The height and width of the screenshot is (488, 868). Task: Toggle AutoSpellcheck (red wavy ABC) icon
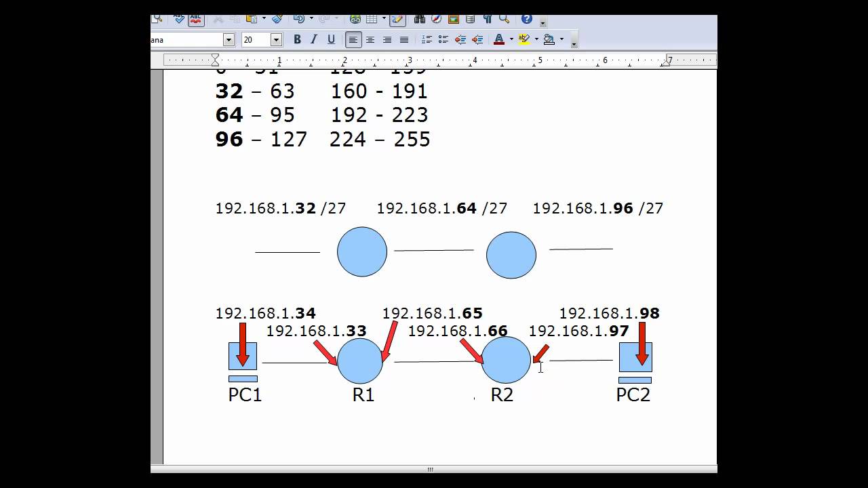[196, 19]
